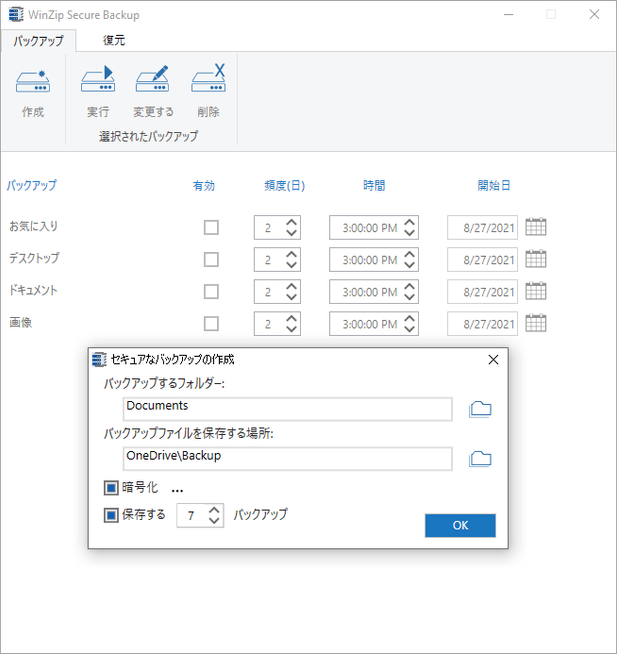Decrease the デスクトップ backup time
This screenshot has width=617, height=654.
[x=409, y=265]
